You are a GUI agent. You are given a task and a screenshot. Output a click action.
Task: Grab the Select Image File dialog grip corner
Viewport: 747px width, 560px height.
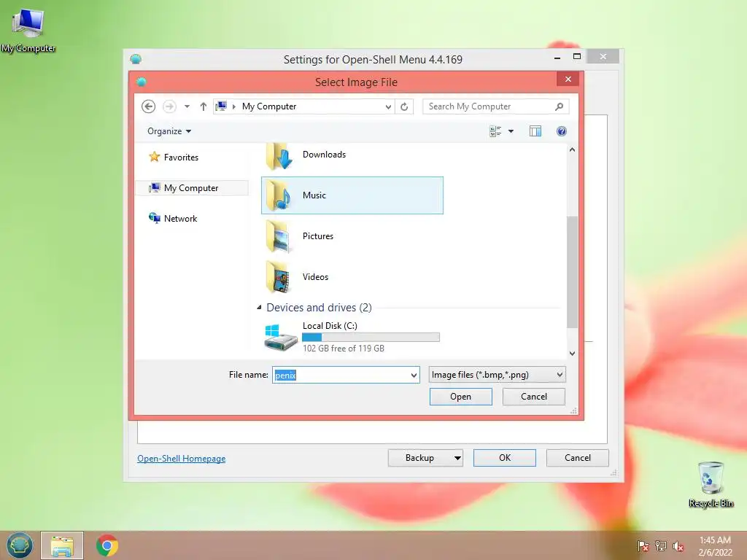click(x=573, y=411)
